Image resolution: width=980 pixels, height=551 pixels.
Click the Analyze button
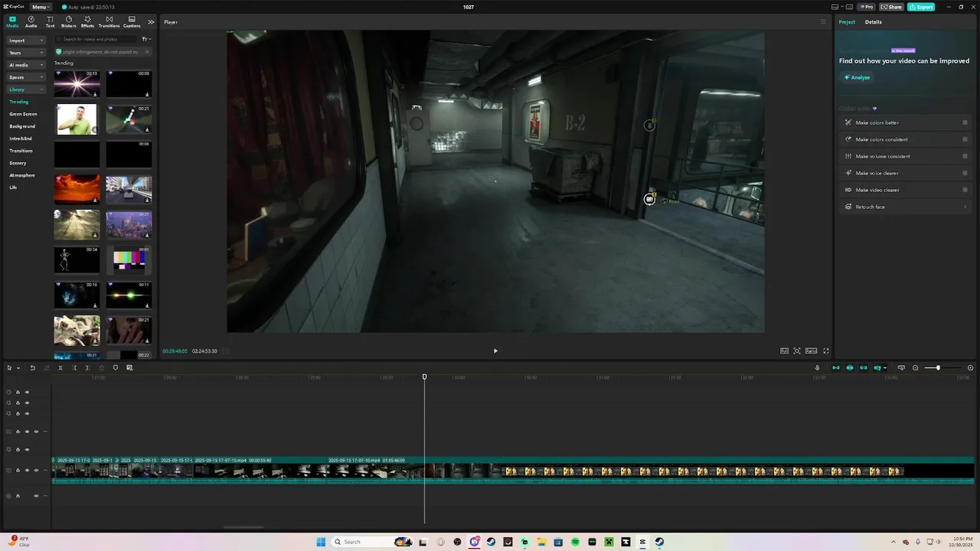click(857, 77)
